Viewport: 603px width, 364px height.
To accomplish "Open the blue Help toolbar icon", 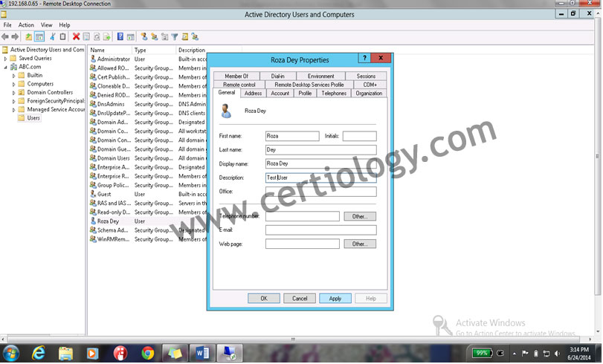I will click(120, 37).
